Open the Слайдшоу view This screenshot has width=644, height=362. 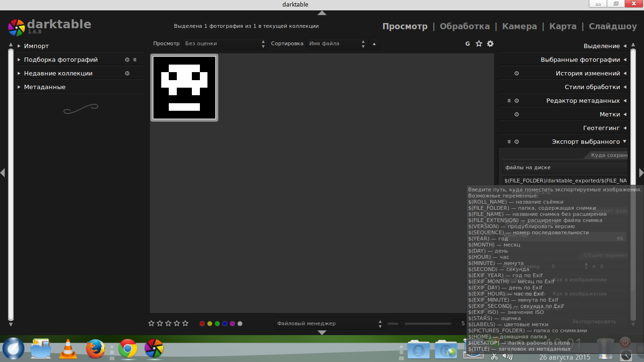612,26
